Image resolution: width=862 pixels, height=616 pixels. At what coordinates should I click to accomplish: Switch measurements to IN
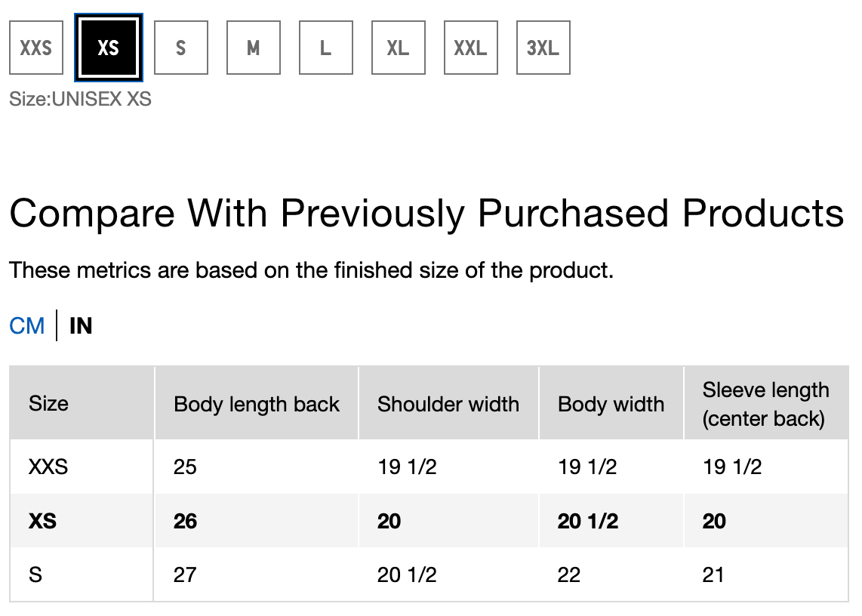81,325
